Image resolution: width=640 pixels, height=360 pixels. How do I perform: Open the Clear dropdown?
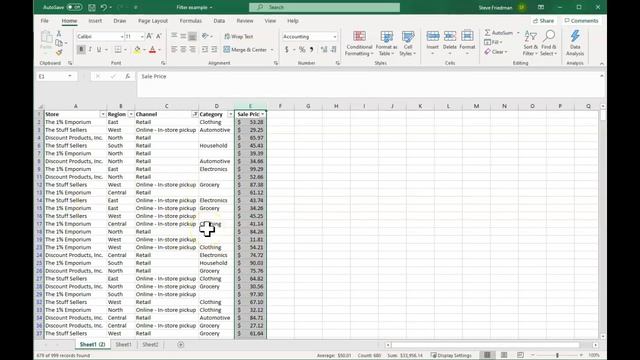(x=496, y=52)
